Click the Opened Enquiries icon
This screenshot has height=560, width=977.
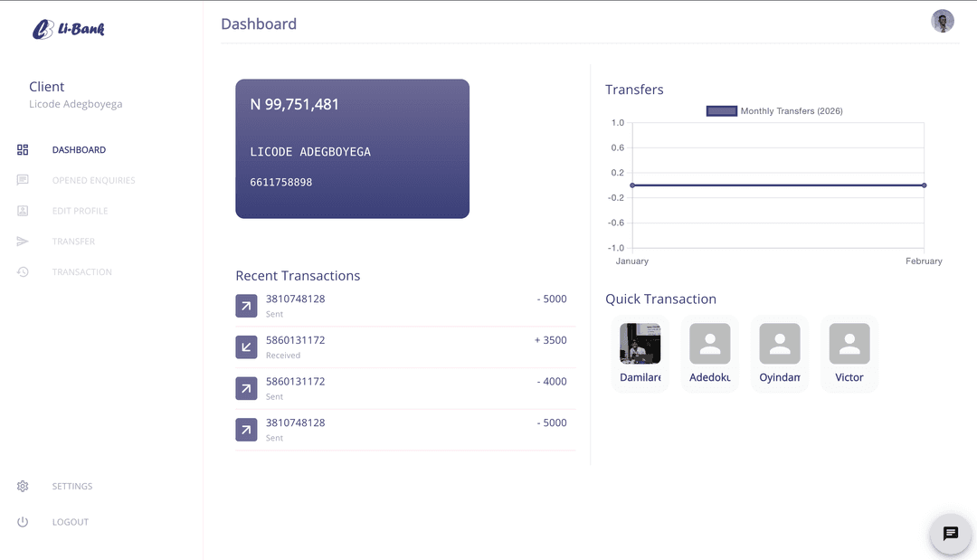23,180
